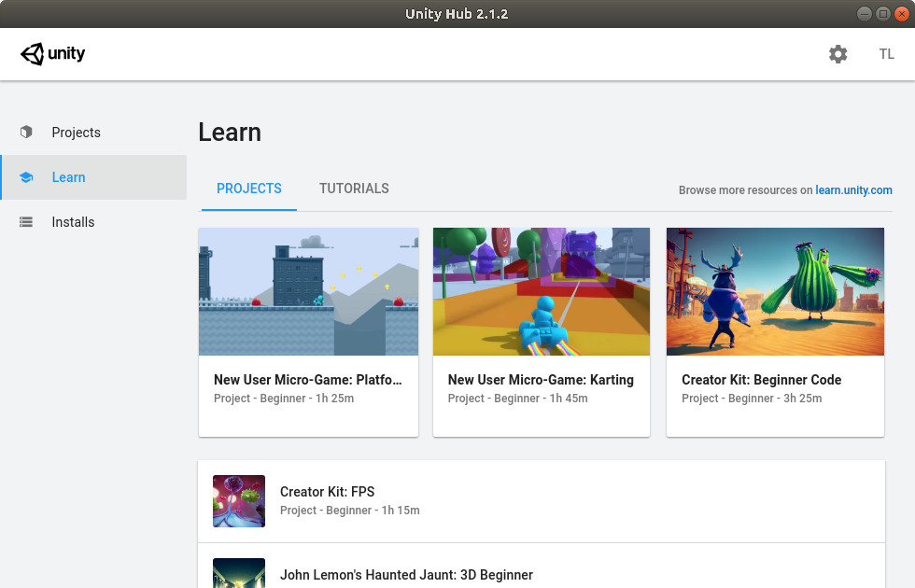Open settings via the gear icon
915x588 pixels.
pyautogui.click(x=838, y=54)
